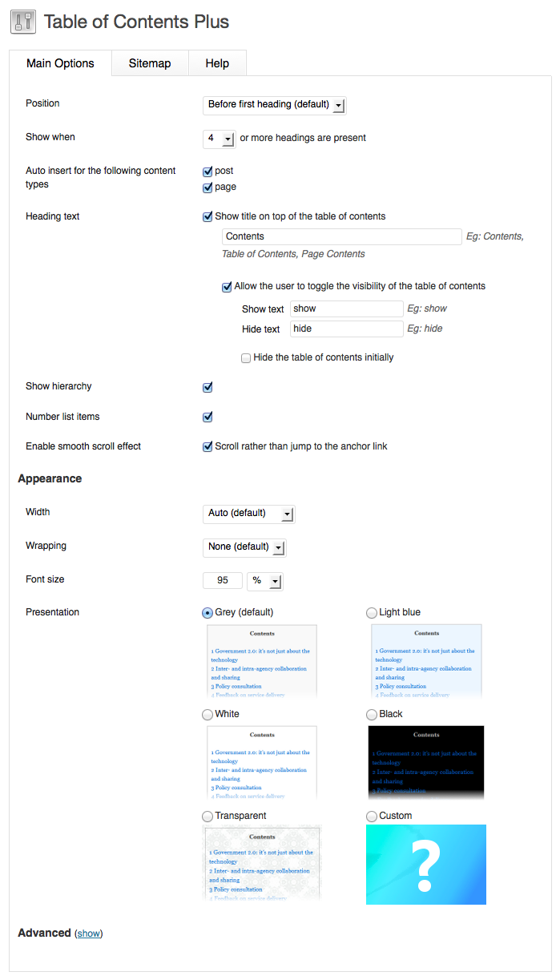Click the Custom presentation question mark image
This screenshot has height=980, width=560.
click(x=425, y=865)
